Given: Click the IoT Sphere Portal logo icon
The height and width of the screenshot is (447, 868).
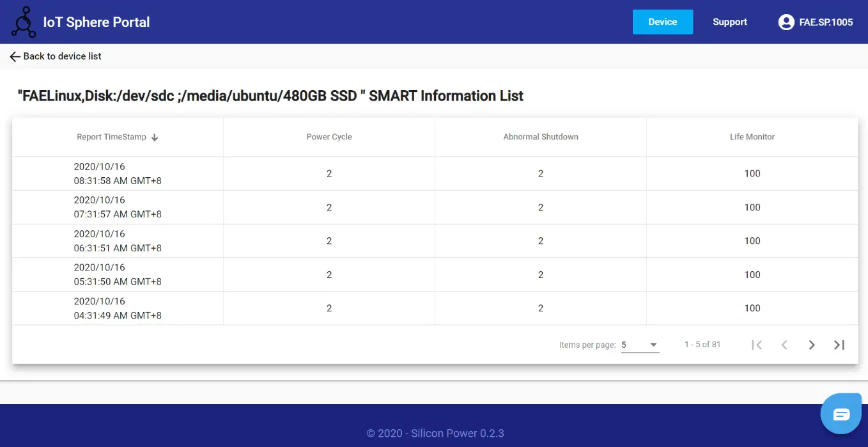Looking at the screenshot, I should click(x=24, y=22).
